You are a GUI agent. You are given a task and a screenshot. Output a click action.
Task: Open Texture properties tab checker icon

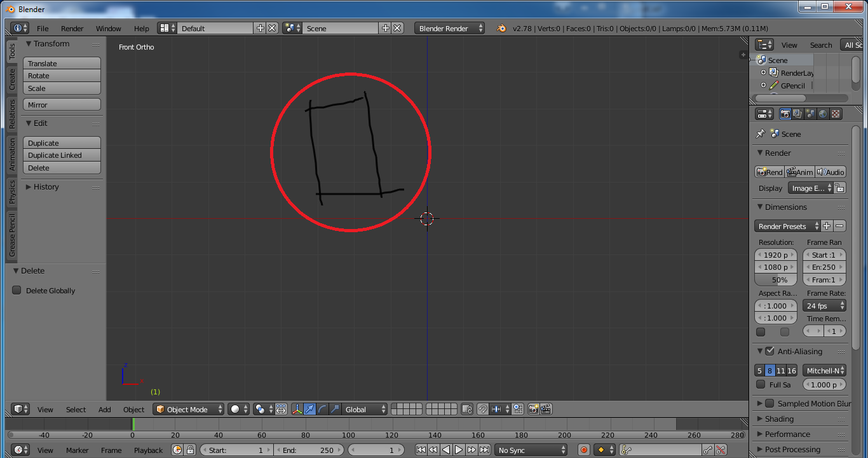pyautogui.click(x=836, y=114)
